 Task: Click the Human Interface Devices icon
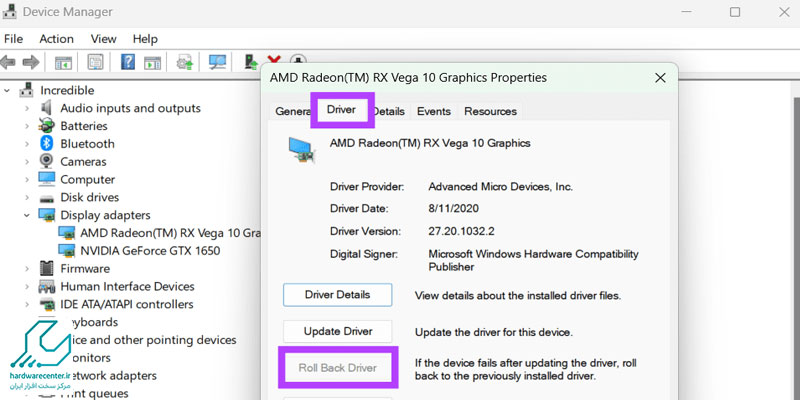[46, 286]
